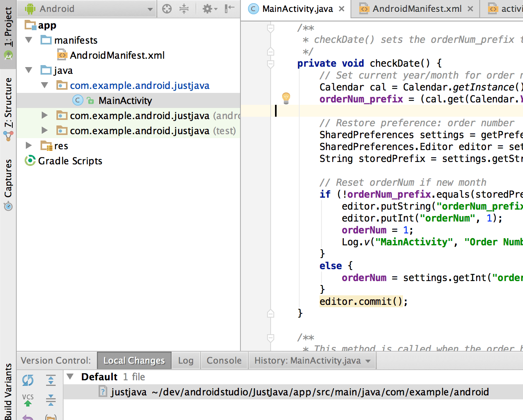Image resolution: width=523 pixels, height=420 pixels.
Task: Collapse all in Local Changes toolbar
Action: [51, 400]
